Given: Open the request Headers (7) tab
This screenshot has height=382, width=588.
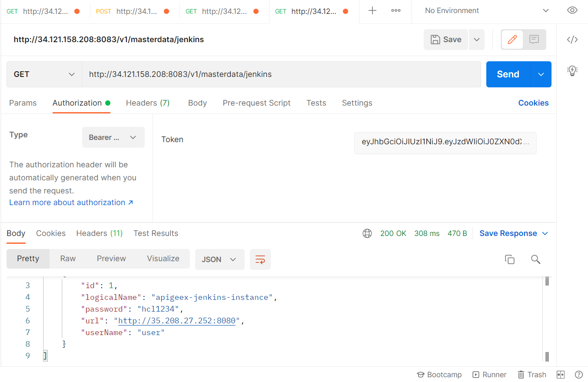Looking at the screenshot, I should click(148, 103).
